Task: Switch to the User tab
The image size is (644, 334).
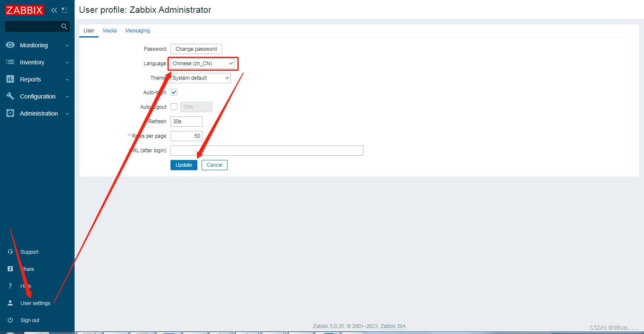Action: pyautogui.click(x=89, y=31)
